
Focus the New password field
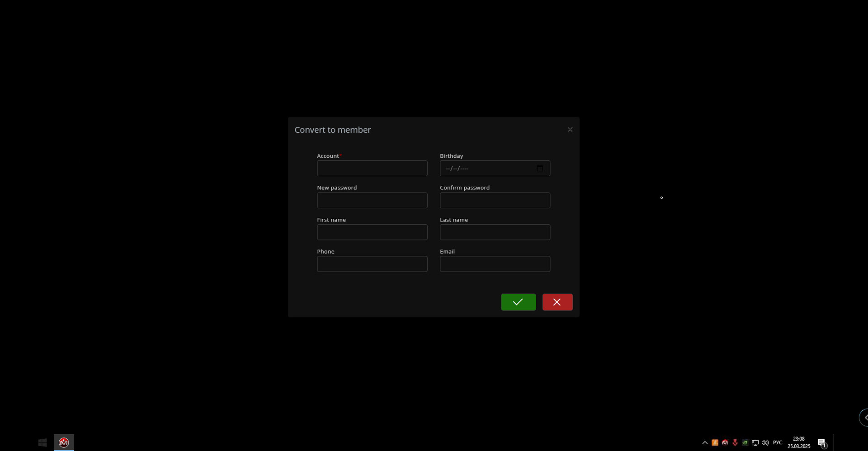(x=372, y=201)
